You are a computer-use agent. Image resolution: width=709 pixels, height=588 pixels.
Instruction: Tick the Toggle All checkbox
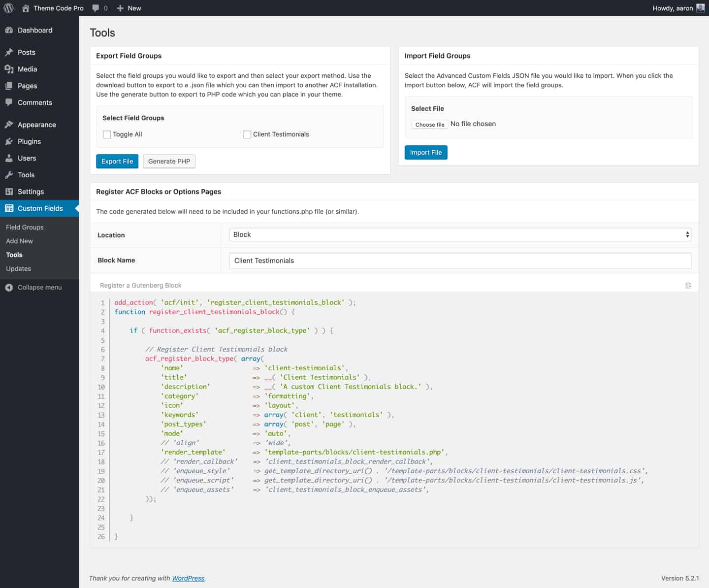107,134
